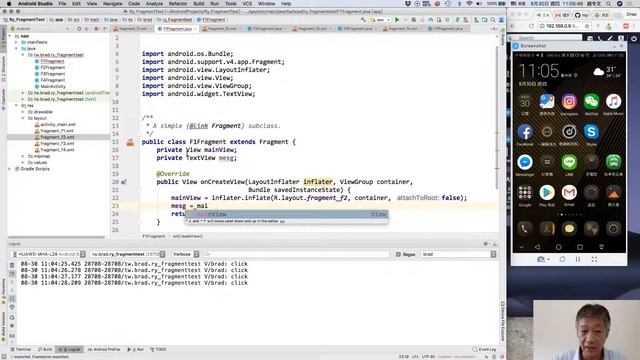Expand the manifests folder

[17, 42]
